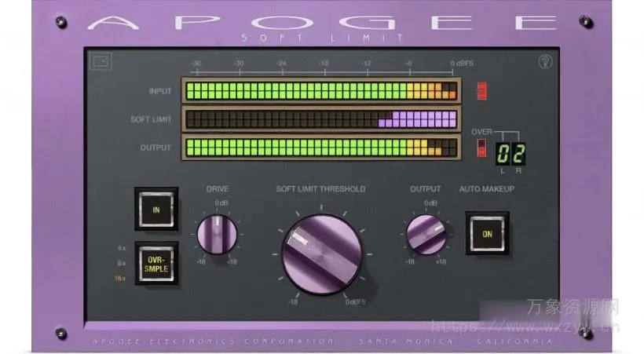
Task: Toggle the IN bypass button
Action: pos(156,210)
